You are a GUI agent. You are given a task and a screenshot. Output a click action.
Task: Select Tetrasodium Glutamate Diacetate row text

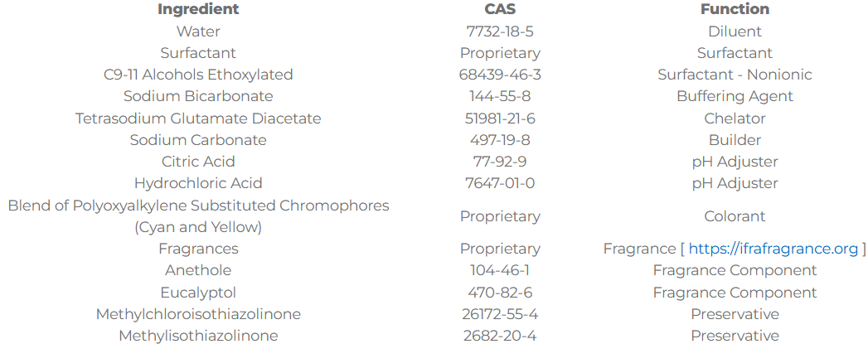[x=198, y=119]
